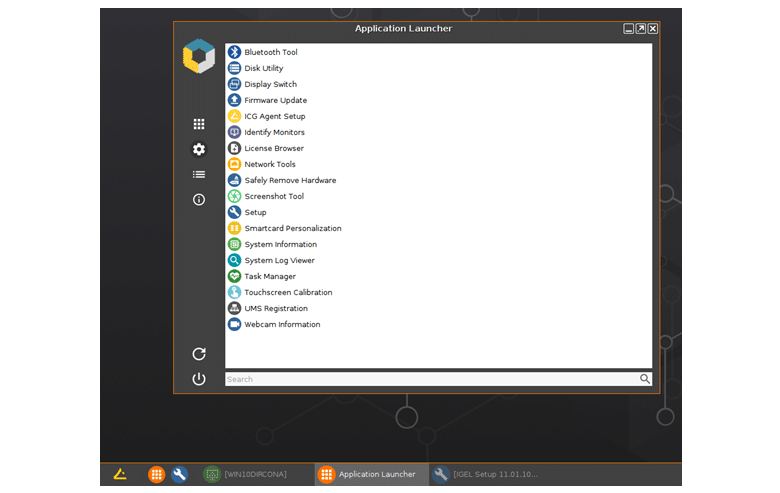Viewport: 780px width, 493px height.
Task: Maximize the Application Launcher window
Action: point(641,29)
